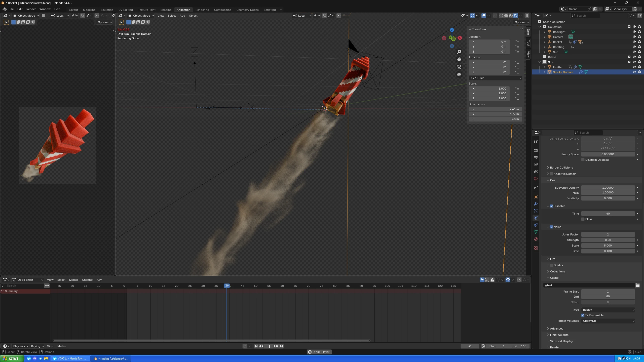Click the cache folder browse icon
Viewport: 644px width, 362px height.
tap(637, 285)
